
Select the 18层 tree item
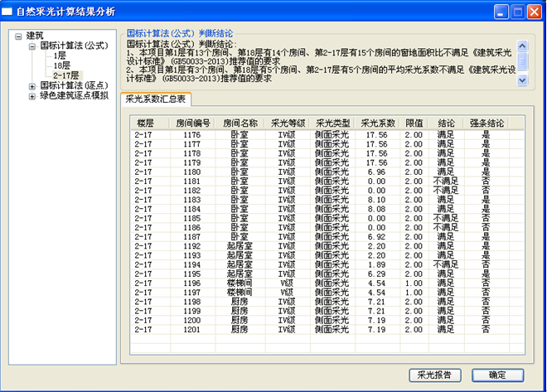coord(62,65)
